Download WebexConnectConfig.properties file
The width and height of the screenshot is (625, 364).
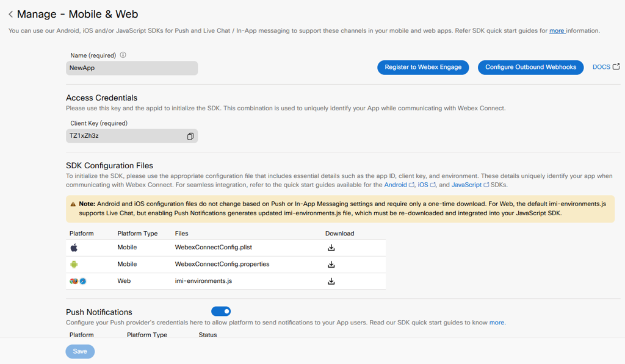coord(331,264)
